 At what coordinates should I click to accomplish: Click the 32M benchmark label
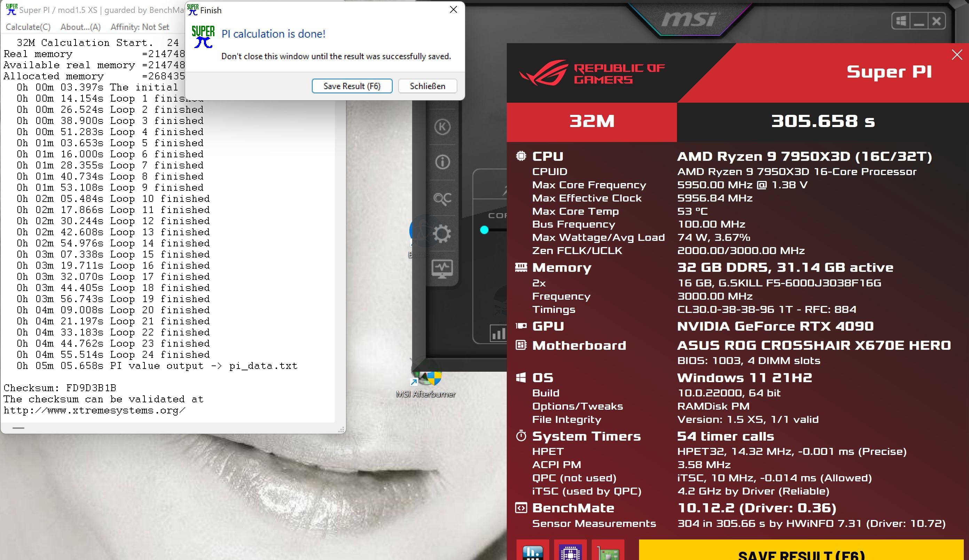click(x=592, y=121)
